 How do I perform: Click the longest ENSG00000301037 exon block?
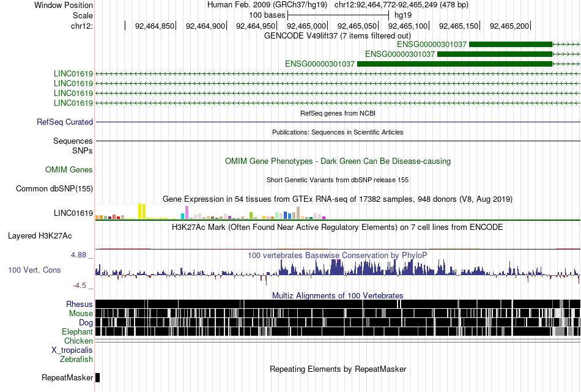[x=454, y=64]
